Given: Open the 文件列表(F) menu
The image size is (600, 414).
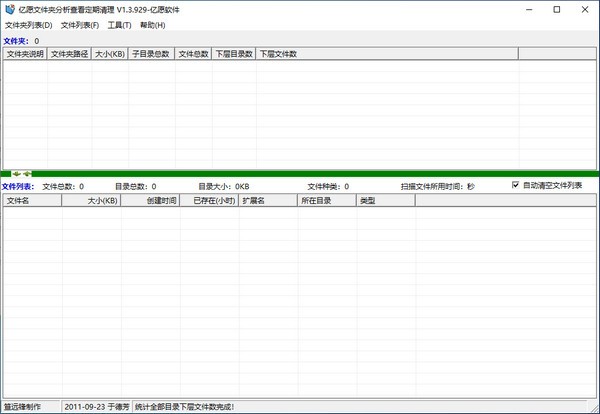Looking at the screenshot, I should coord(80,25).
